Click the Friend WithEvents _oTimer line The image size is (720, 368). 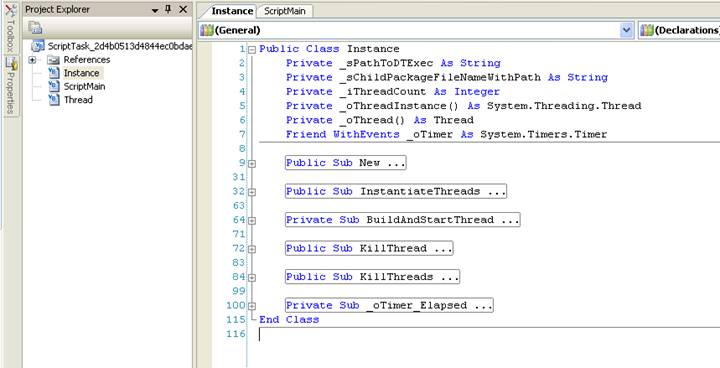pos(446,134)
